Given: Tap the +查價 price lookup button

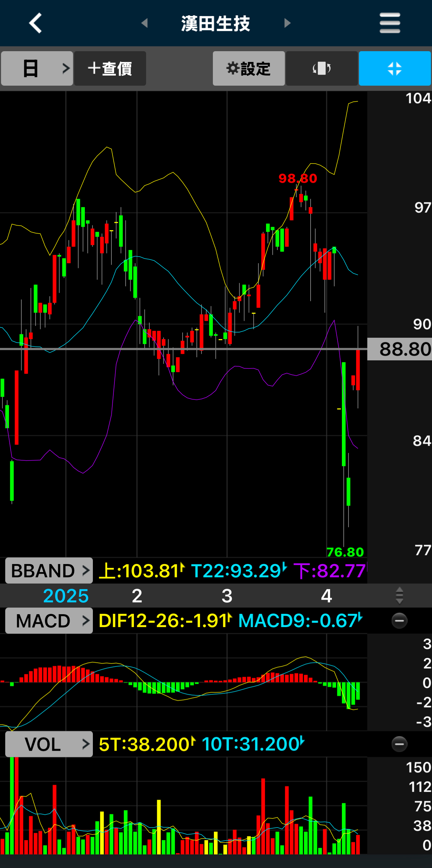Looking at the screenshot, I should (110, 68).
